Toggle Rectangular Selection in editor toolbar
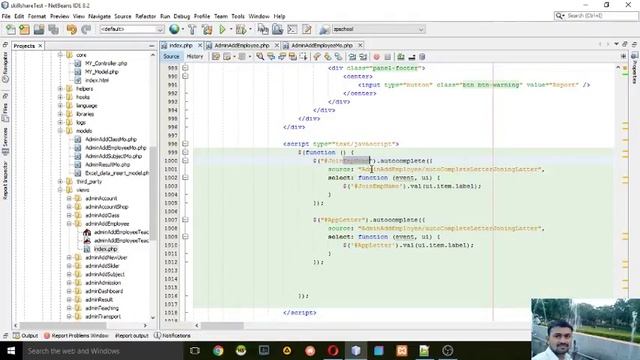 click(x=303, y=57)
